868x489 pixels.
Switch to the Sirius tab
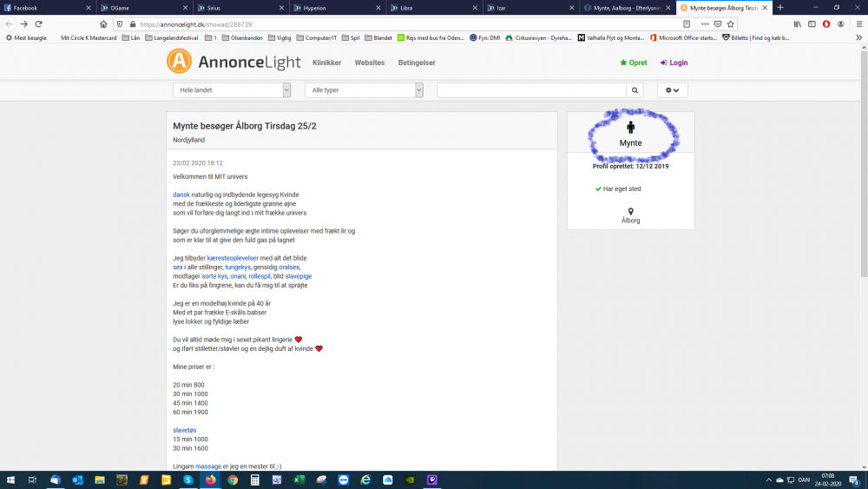click(x=240, y=8)
